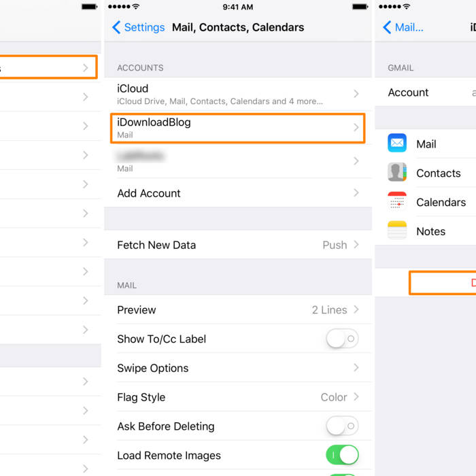Turn on Ask Before Deleting switch
The height and width of the screenshot is (476, 476).
(342, 426)
